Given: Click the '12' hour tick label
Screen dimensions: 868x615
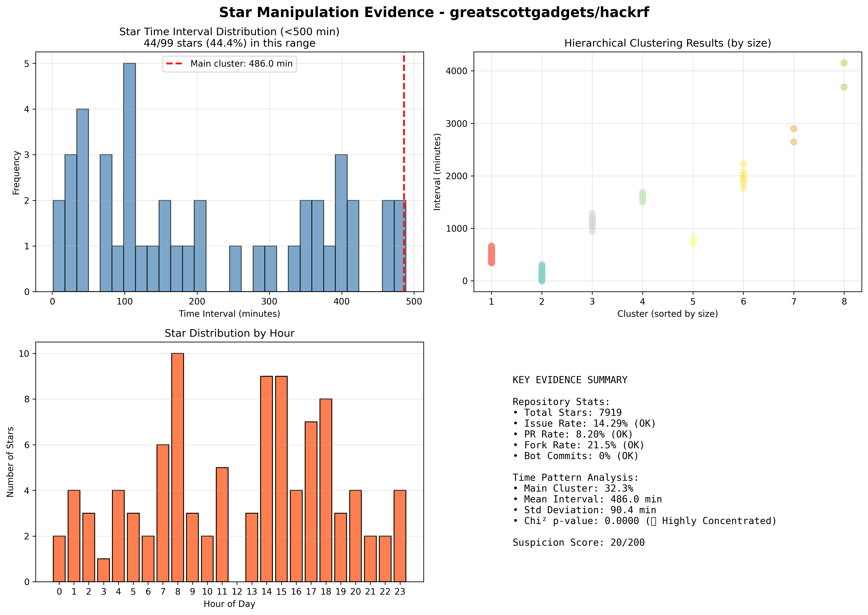Looking at the screenshot, I should tap(237, 591).
